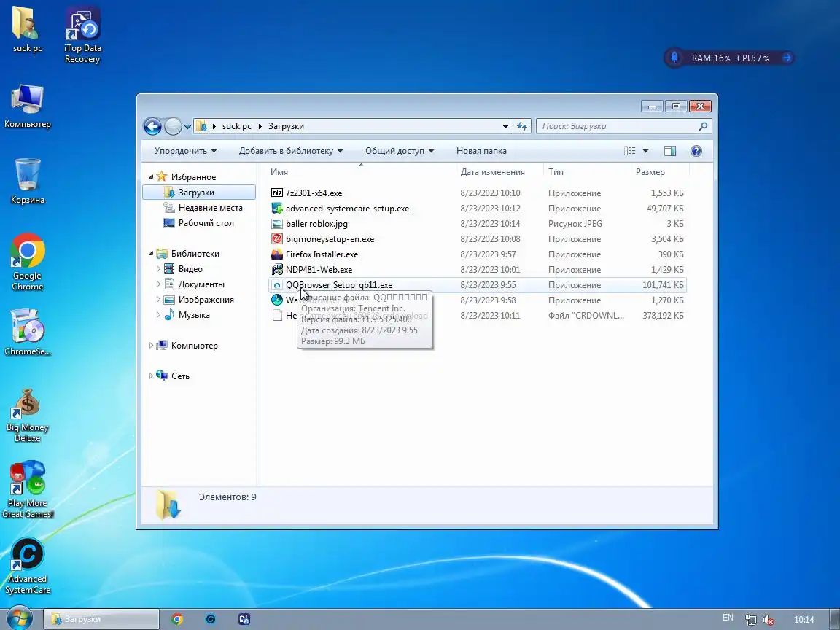
Task: Click into the Поиск: Загрузки search field
Action: [623, 126]
